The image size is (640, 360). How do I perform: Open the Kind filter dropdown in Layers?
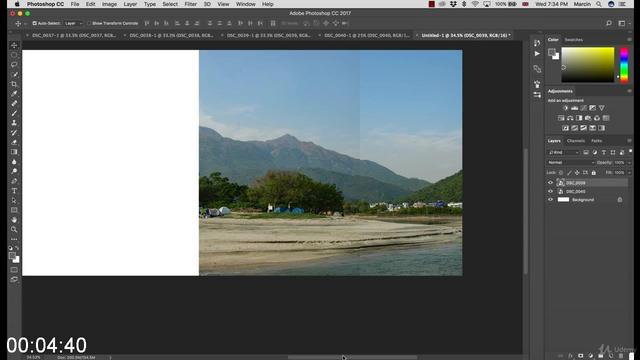click(563, 152)
